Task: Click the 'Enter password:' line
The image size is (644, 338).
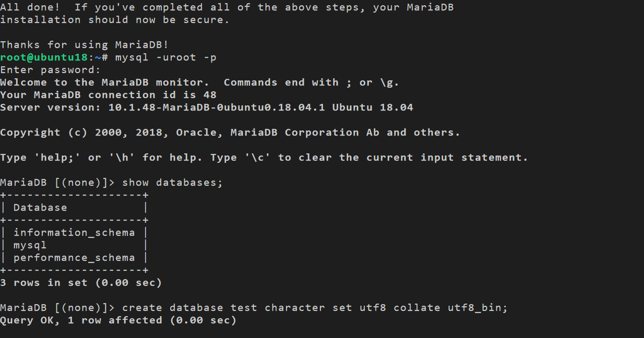Action: 50,70
